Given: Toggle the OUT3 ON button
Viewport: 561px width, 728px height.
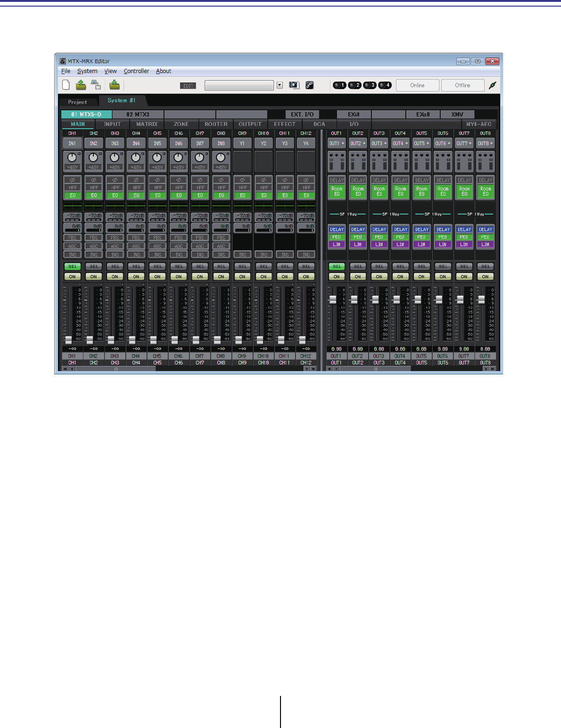Looking at the screenshot, I should (379, 277).
